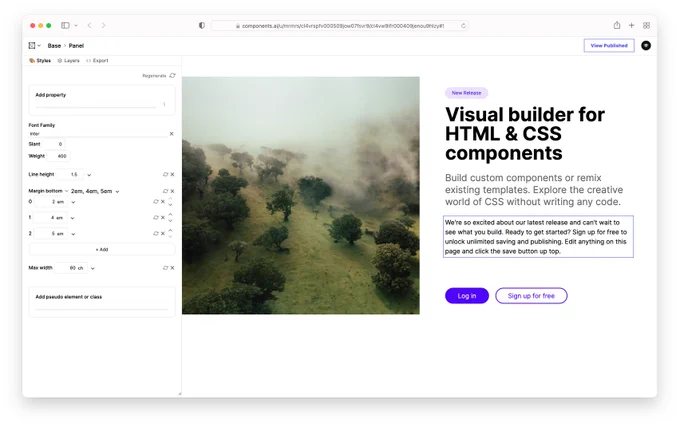Viewport: 680px width, 427px height.
Task: Open the components.ai logo menu
Action: [x=34, y=46]
